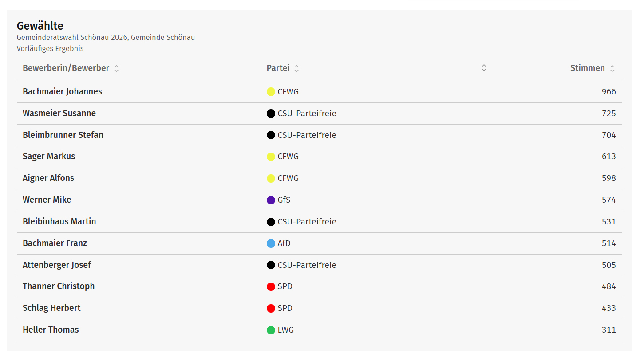Click vote count 966
Screen dimensions: 644x361
[x=608, y=92]
